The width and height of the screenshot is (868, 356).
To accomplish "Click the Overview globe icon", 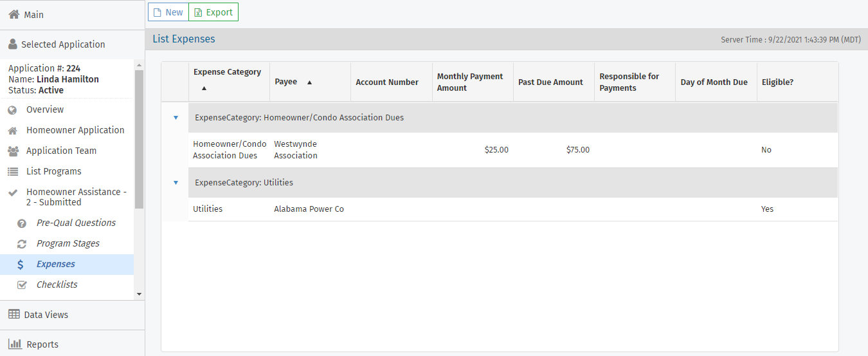I will pyautogui.click(x=13, y=110).
